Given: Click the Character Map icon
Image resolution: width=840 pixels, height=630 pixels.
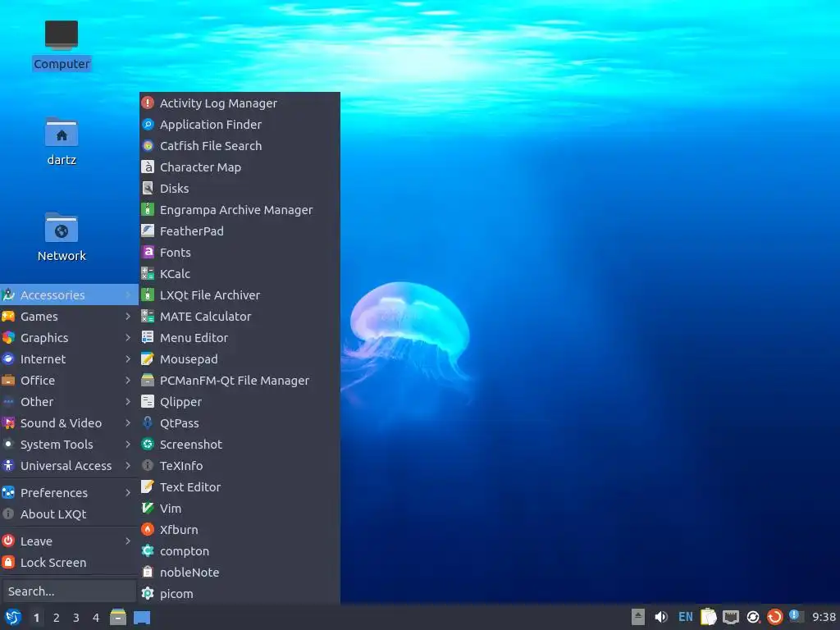Looking at the screenshot, I should (148, 167).
